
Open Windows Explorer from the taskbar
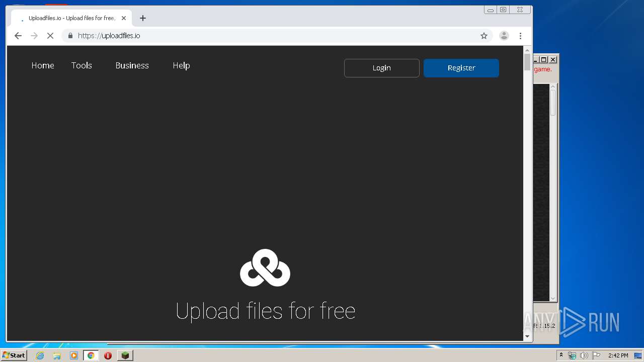click(57, 355)
